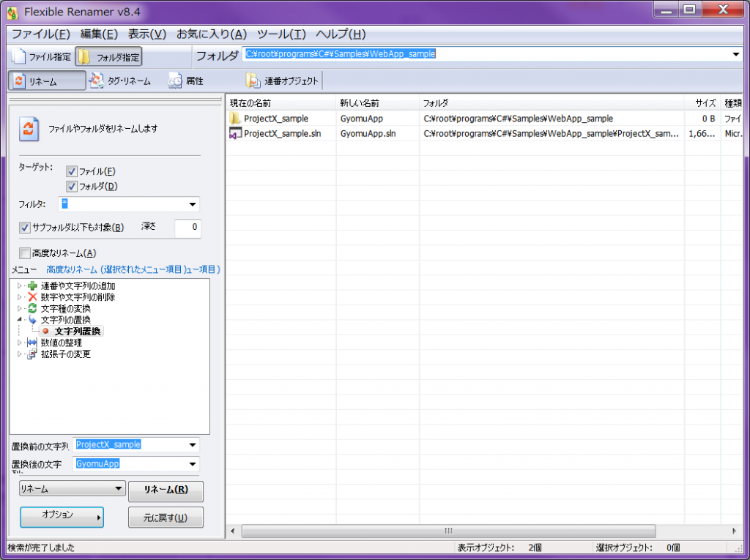The image size is (750, 560).
Task: Click the 深さ depth input field
Action: pyautogui.click(x=187, y=228)
